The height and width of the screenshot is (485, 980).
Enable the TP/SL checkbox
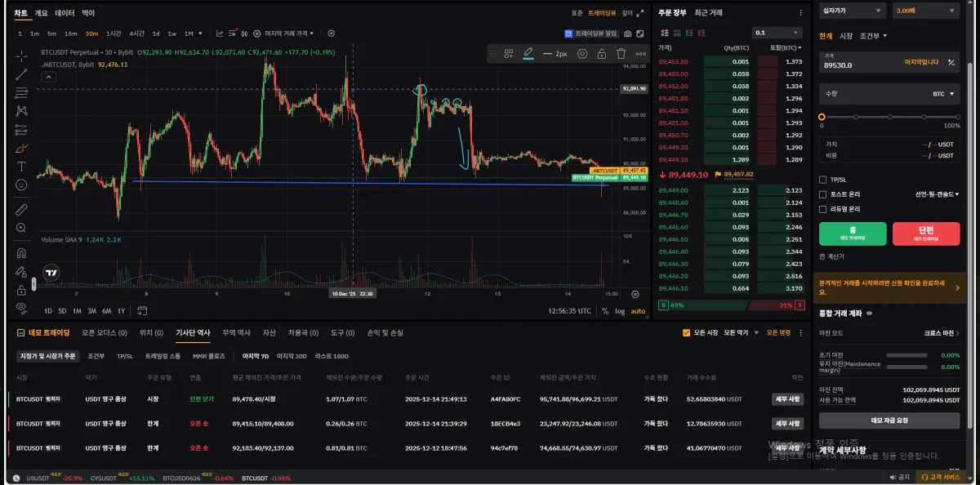click(x=823, y=180)
